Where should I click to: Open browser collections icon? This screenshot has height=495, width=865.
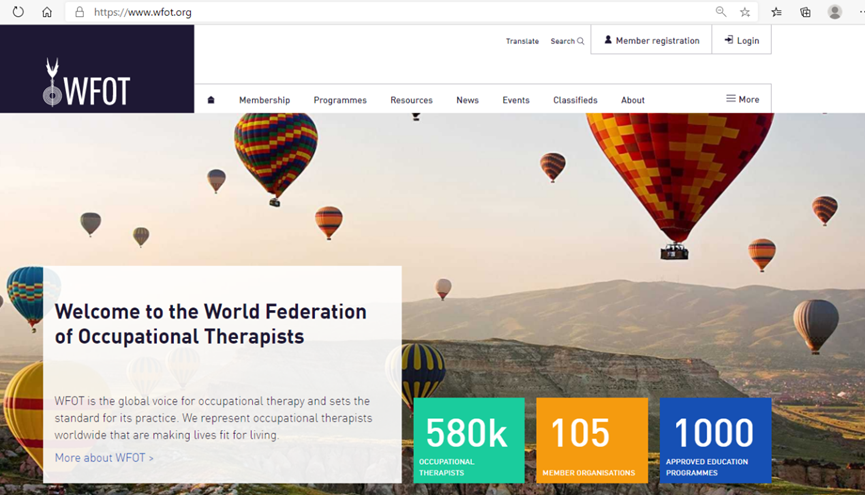tap(805, 12)
